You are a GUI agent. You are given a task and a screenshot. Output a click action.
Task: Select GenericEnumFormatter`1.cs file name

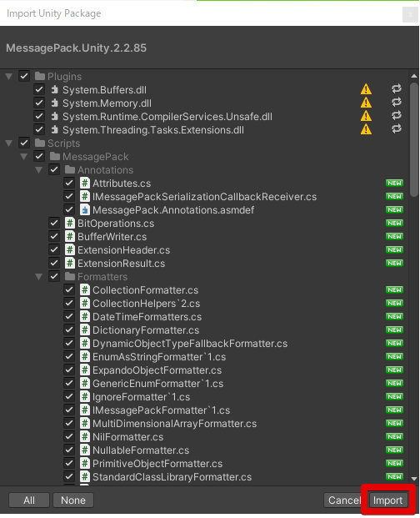[x=158, y=383]
